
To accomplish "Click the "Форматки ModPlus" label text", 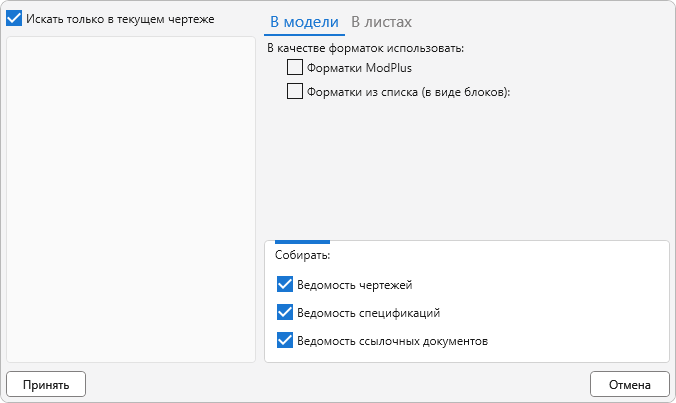I will coord(359,68).
